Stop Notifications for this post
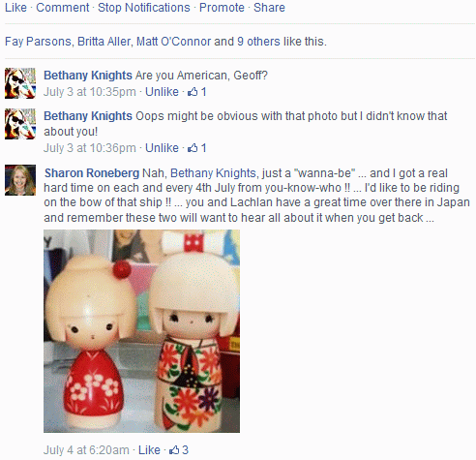The height and width of the screenshot is (460, 476). pyautogui.click(x=144, y=8)
